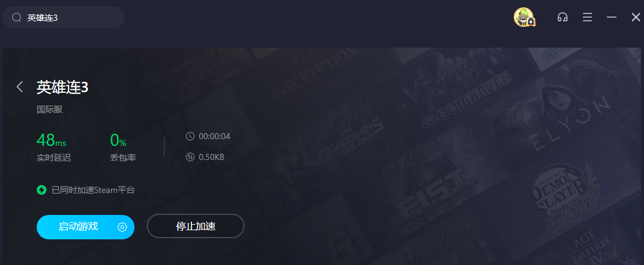Click the 已同时加速Steam平台 status text

coord(93,190)
